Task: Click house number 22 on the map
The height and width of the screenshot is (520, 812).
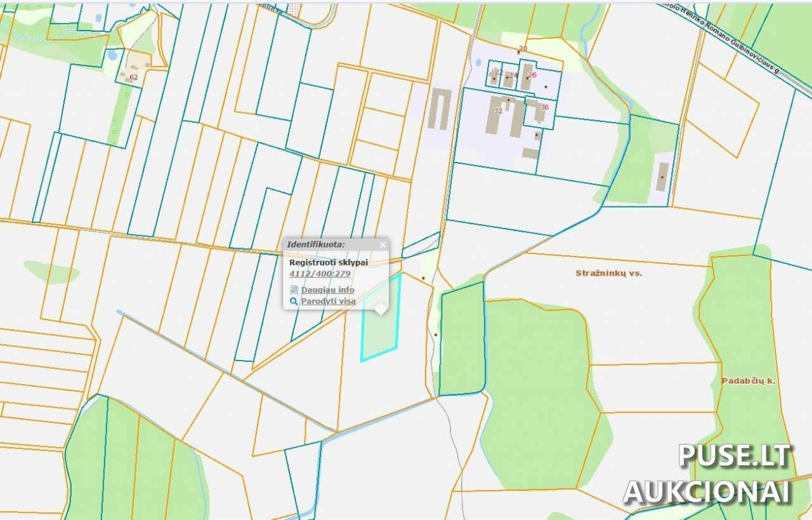Action: (x=499, y=72)
